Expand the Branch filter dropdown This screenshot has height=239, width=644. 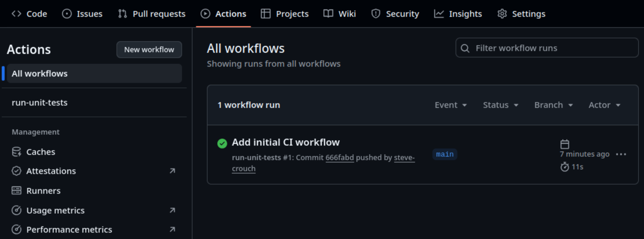point(554,105)
